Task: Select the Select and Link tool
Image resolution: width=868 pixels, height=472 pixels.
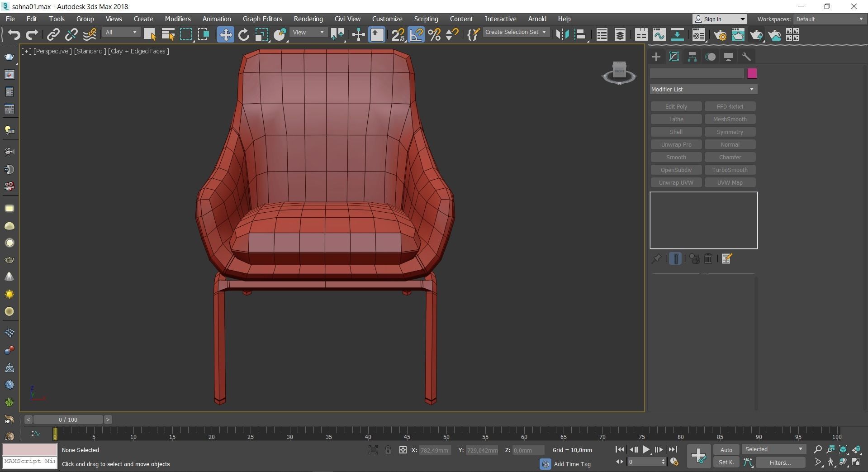Action: (53, 35)
